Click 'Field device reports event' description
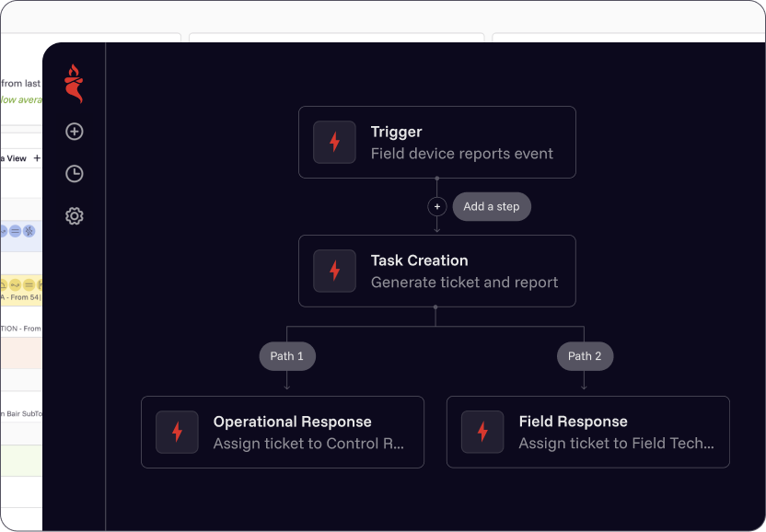 [461, 154]
